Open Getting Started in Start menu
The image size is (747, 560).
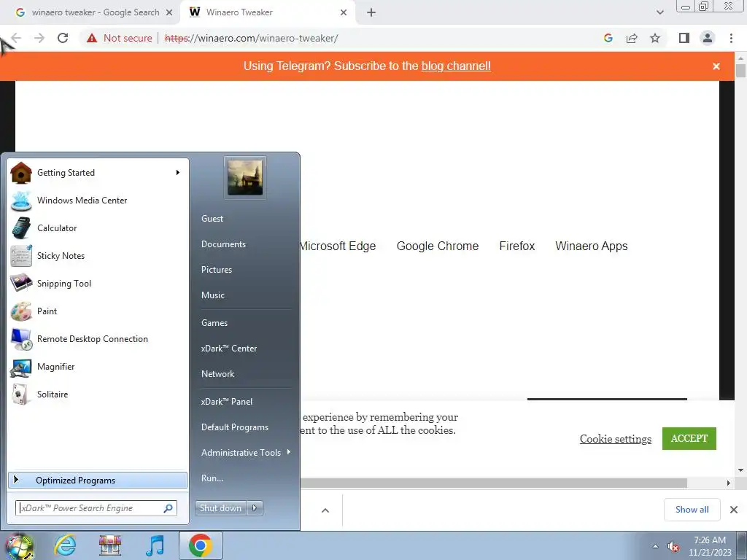click(x=98, y=172)
